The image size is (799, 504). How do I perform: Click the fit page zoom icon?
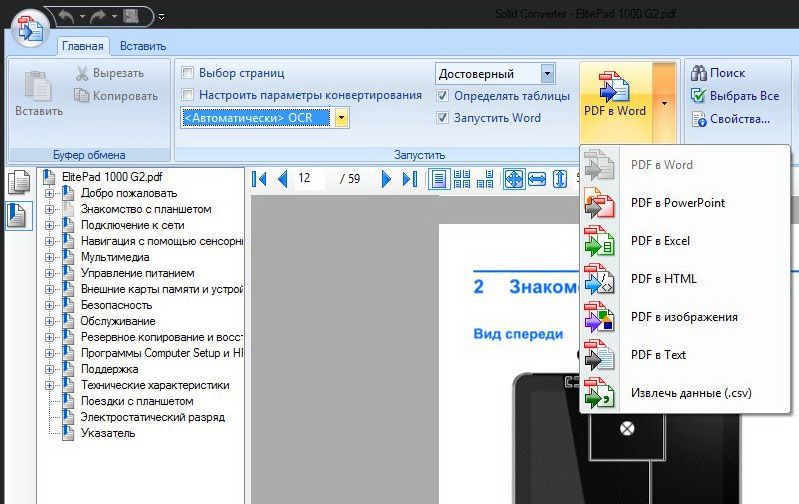[514, 179]
